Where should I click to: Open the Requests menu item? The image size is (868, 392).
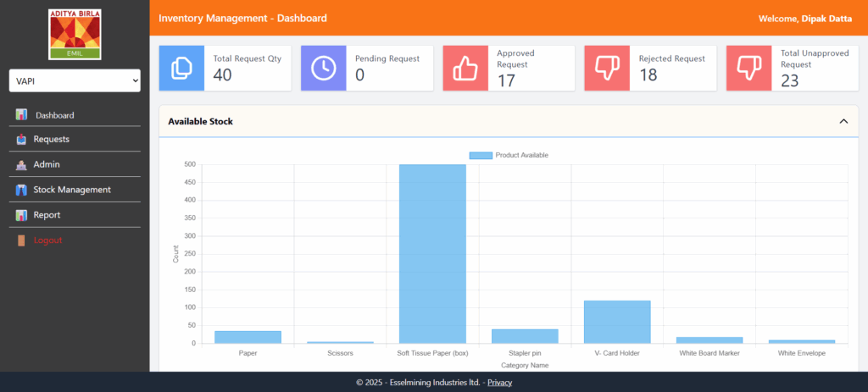(51, 140)
